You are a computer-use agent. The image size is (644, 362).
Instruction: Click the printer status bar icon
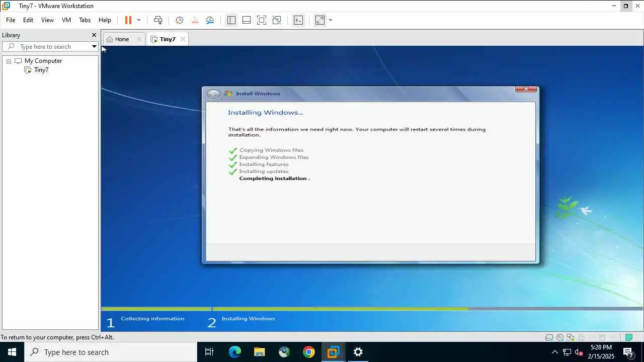tap(581, 337)
